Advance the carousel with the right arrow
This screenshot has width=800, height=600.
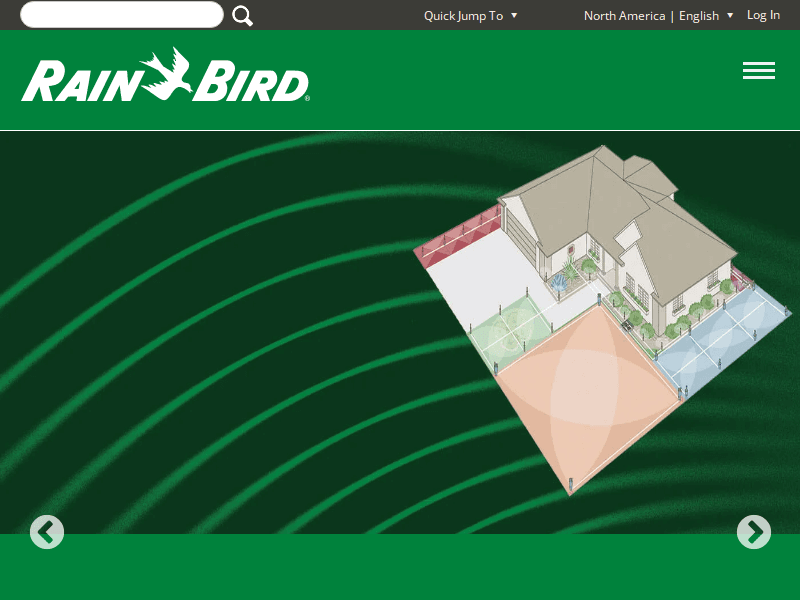[753, 532]
